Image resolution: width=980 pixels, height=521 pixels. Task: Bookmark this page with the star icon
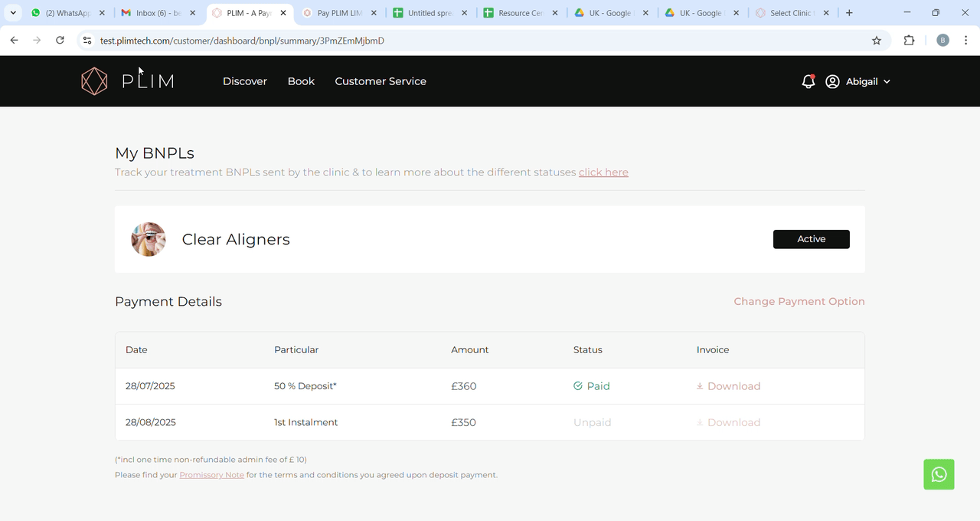pyautogui.click(x=877, y=41)
